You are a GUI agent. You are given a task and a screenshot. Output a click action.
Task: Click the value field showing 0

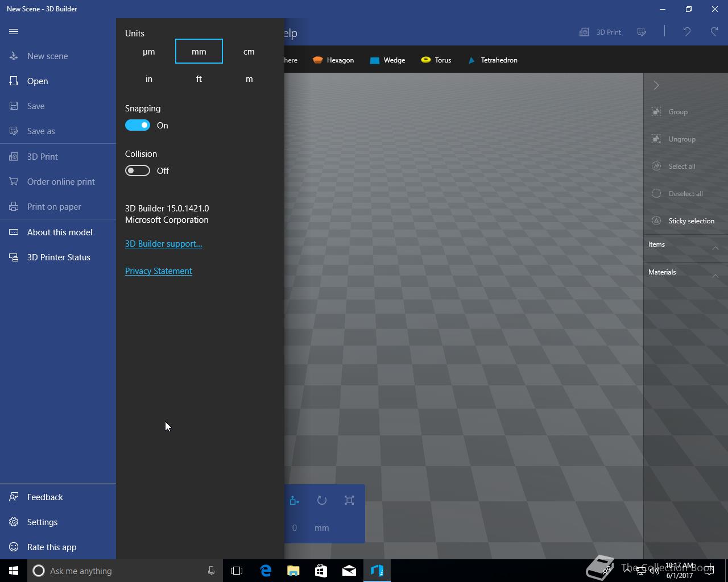[x=295, y=527]
